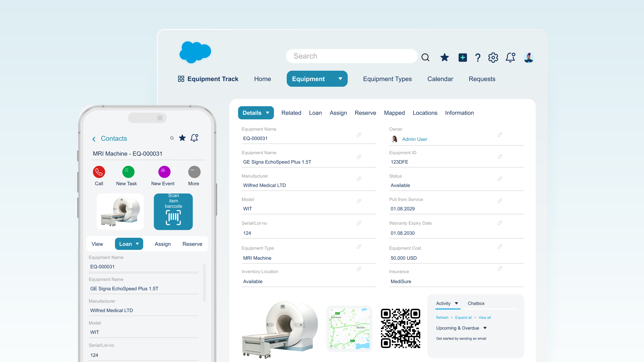The image size is (644, 362).
Task: Go to Home navigation item
Action: [x=263, y=79]
